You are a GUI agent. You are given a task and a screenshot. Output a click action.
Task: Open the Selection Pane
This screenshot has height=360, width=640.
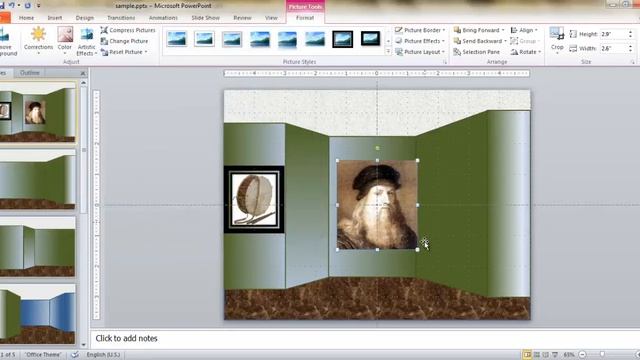(x=476, y=52)
